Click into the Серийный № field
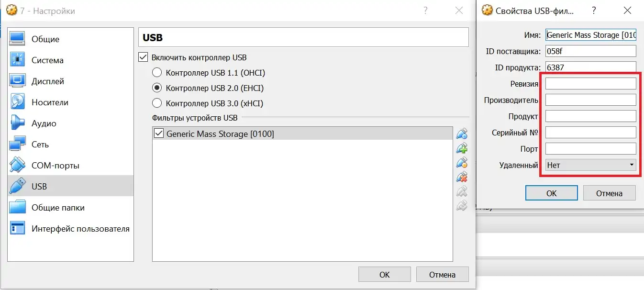 tap(591, 133)
